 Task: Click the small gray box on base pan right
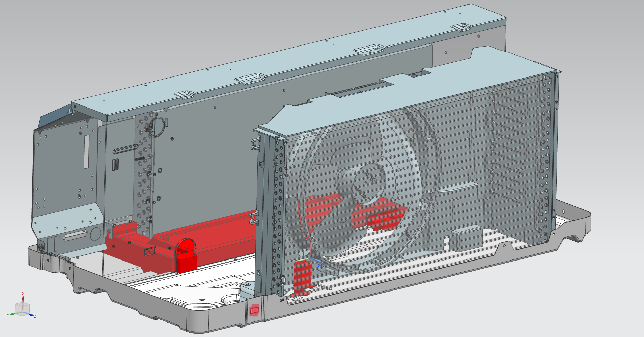(467, 239)
